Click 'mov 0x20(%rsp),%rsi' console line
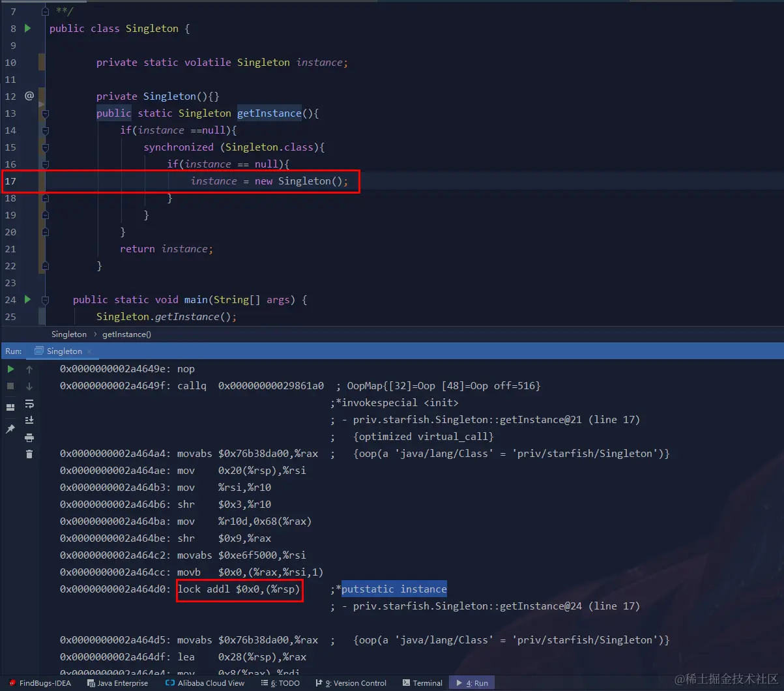The image size is (784, 691). click(183, 471)
